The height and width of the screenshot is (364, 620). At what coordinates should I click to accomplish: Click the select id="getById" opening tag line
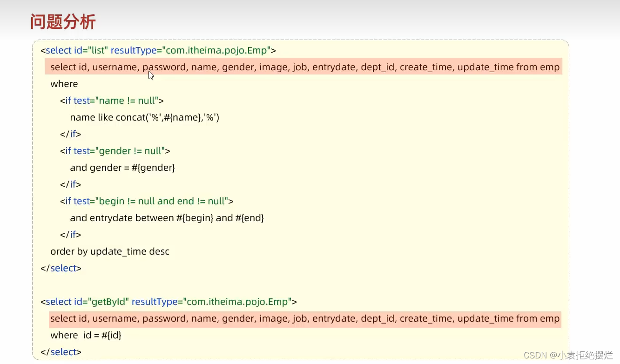tap(168, 302)
